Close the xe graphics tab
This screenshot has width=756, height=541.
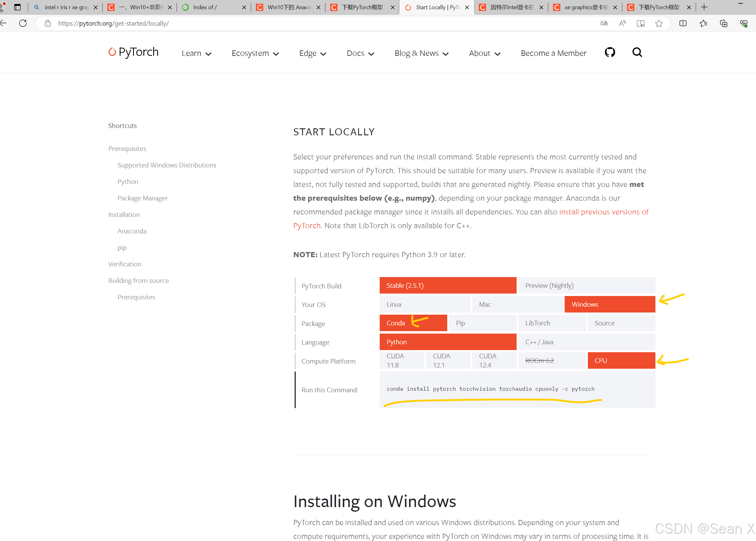point(615,7)
